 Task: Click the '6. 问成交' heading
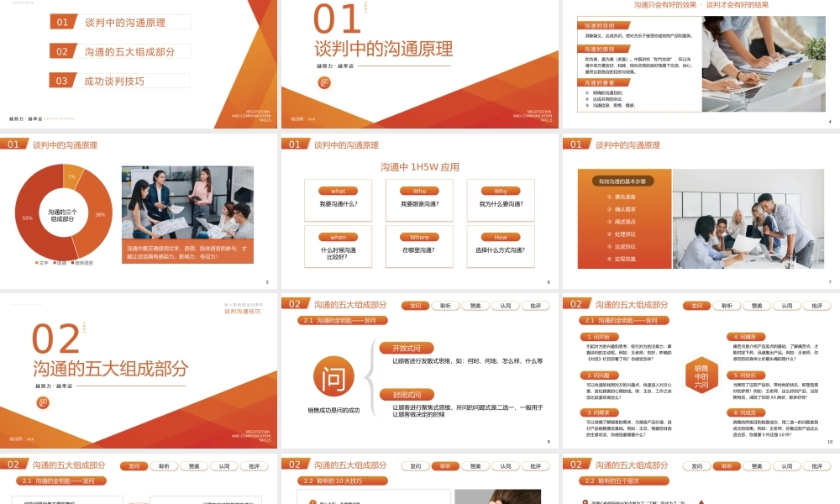[746, 413]
